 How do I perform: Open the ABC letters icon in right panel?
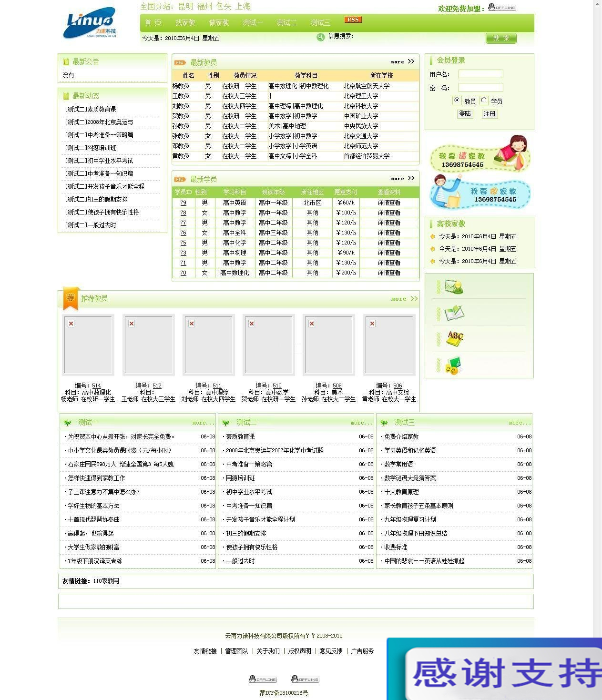[455, 338]
